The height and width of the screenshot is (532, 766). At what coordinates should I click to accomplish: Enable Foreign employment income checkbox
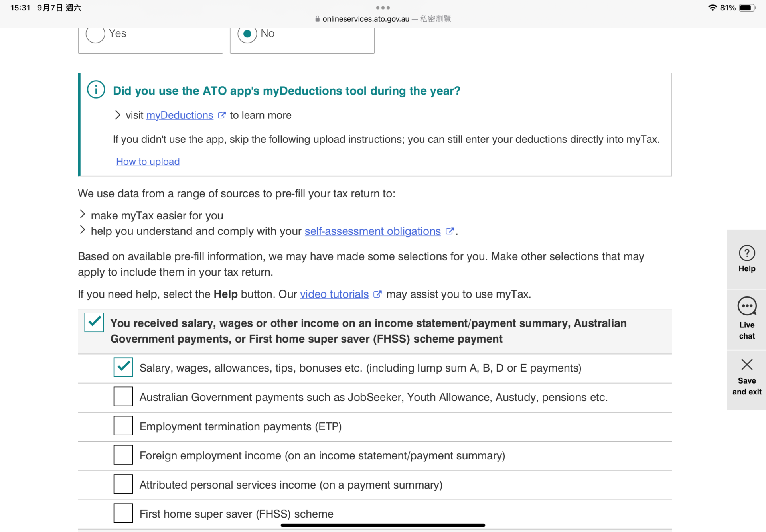(123, 455)
